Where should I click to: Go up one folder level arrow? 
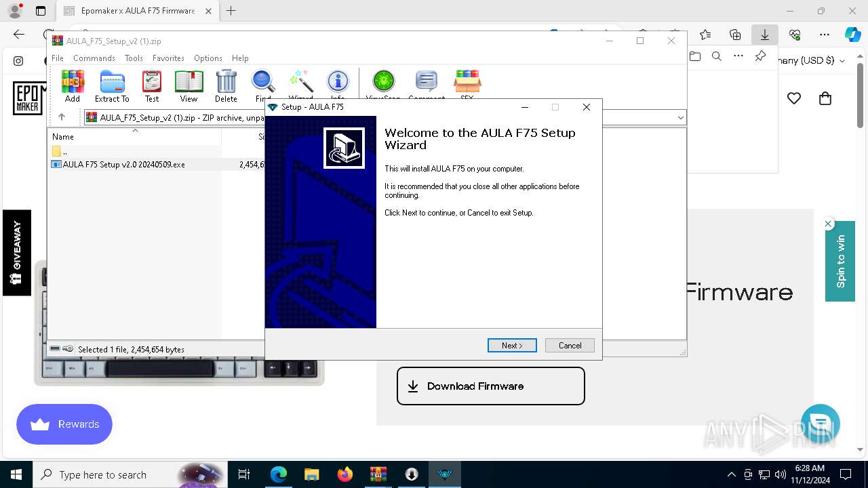click(x=62, y=117)
